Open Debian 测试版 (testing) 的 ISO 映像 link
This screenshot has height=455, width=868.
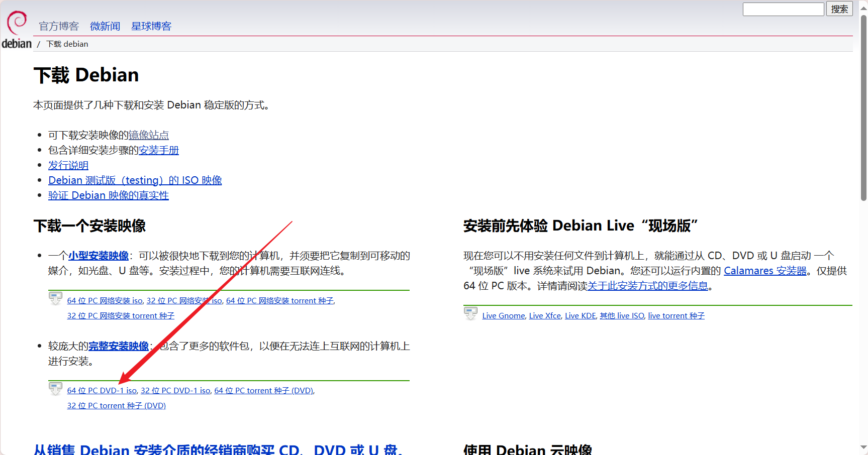(135, 180)
